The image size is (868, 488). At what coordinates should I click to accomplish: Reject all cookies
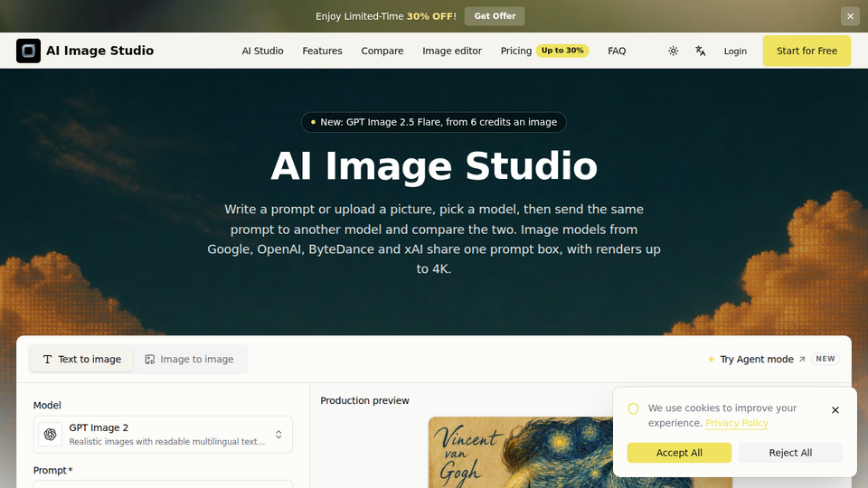coord(790,453)
